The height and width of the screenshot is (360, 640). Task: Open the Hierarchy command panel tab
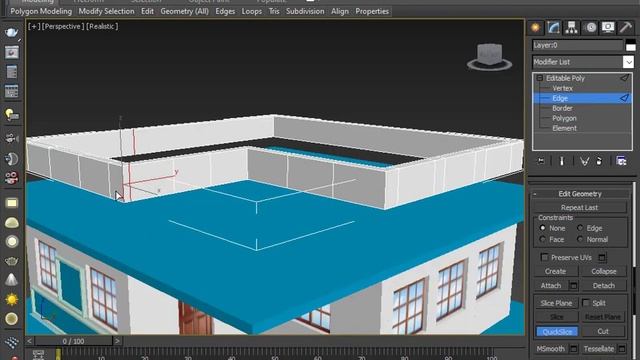pos(571,28)
